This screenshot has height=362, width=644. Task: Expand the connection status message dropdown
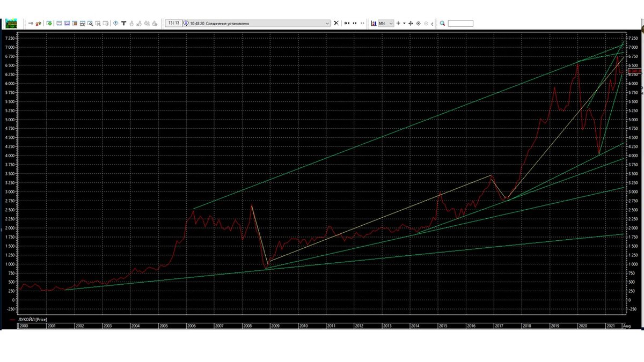pos(327,23)
